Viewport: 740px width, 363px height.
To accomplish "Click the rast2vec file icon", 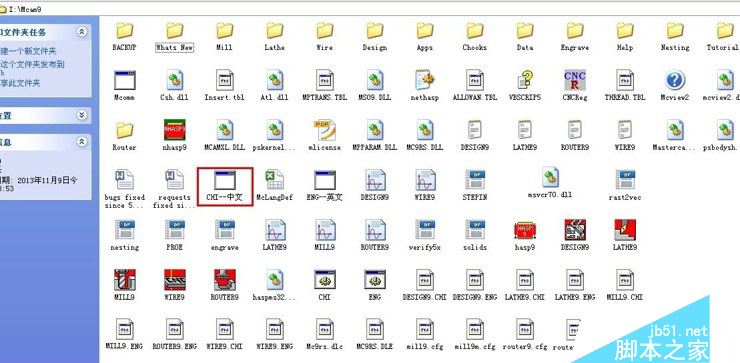I will coord(625,180).
